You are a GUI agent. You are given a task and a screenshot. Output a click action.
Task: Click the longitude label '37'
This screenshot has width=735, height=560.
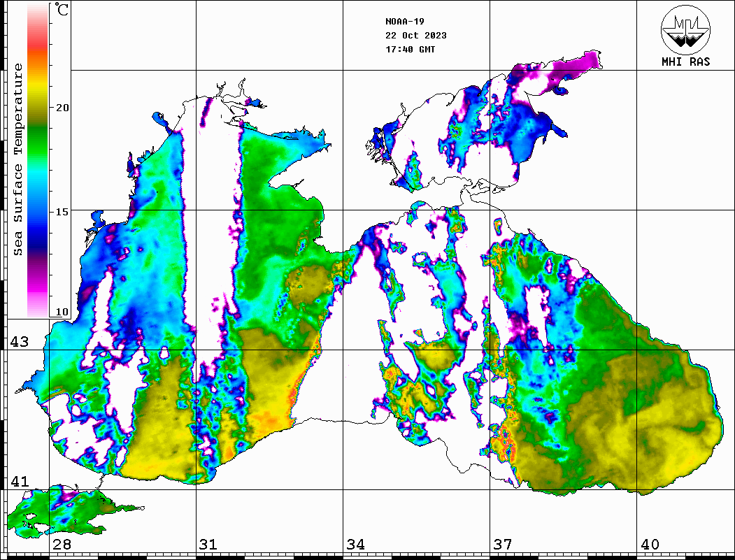[x=503, y=545]
